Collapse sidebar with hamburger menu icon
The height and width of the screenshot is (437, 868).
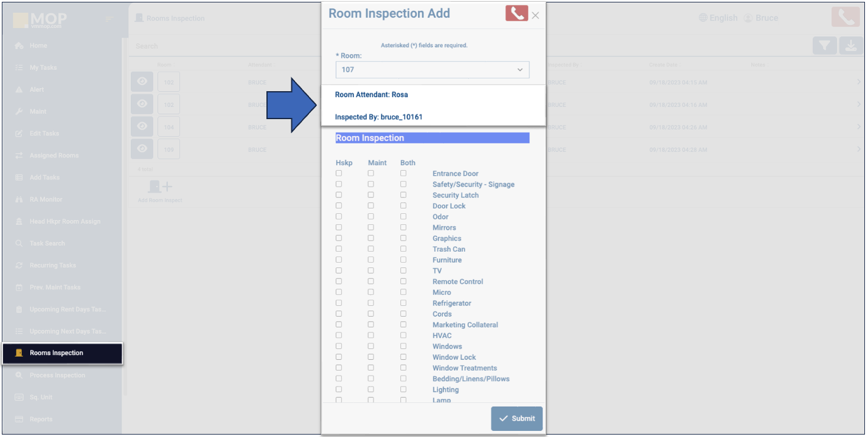point(109,19)
